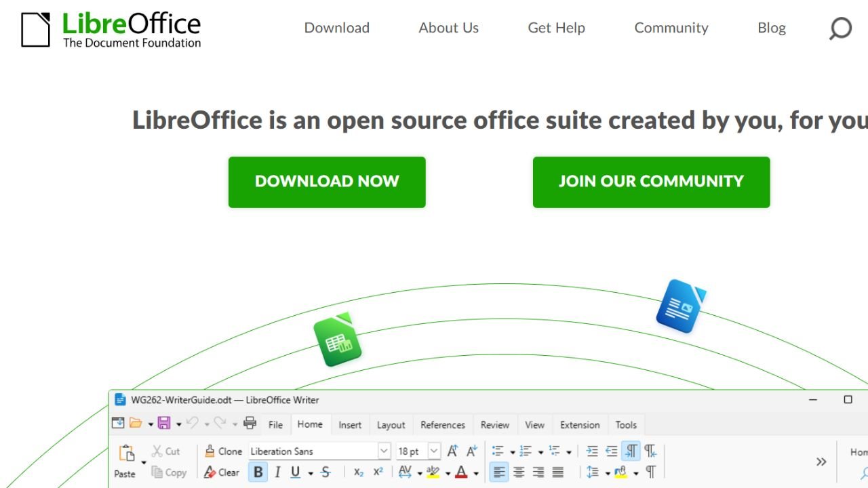
Task: Toggle Underline formatting
Action: coord(296,472)
